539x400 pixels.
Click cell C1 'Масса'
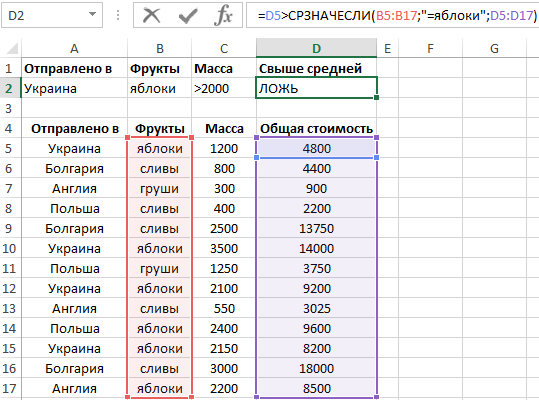point(224,68)
